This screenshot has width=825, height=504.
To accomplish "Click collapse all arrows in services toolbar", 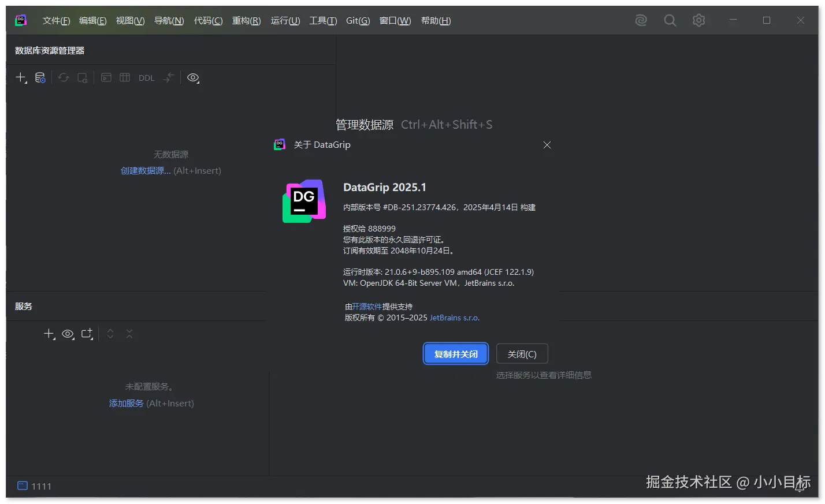I will click(x=129, y=334).
